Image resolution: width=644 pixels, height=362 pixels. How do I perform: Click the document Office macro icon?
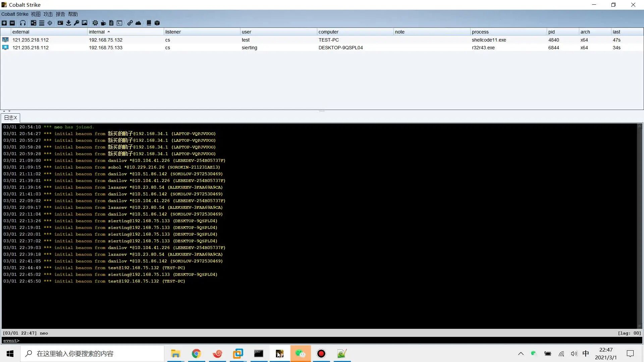111,23
